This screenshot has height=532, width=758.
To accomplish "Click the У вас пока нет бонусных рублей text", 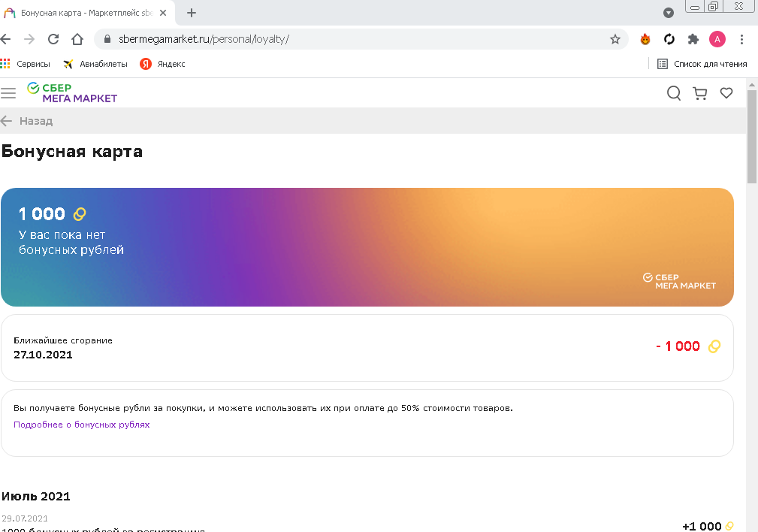I will pyautogui.click(x=71, y=242).
